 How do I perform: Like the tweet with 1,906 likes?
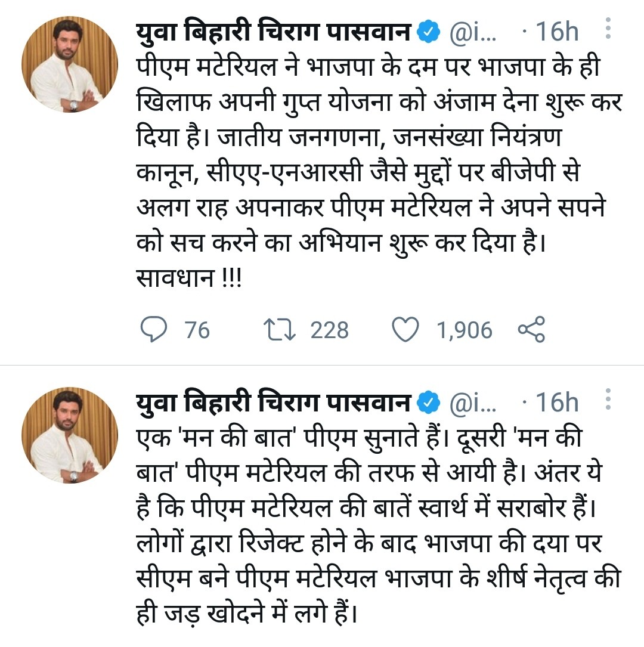[x=405, y=330]
